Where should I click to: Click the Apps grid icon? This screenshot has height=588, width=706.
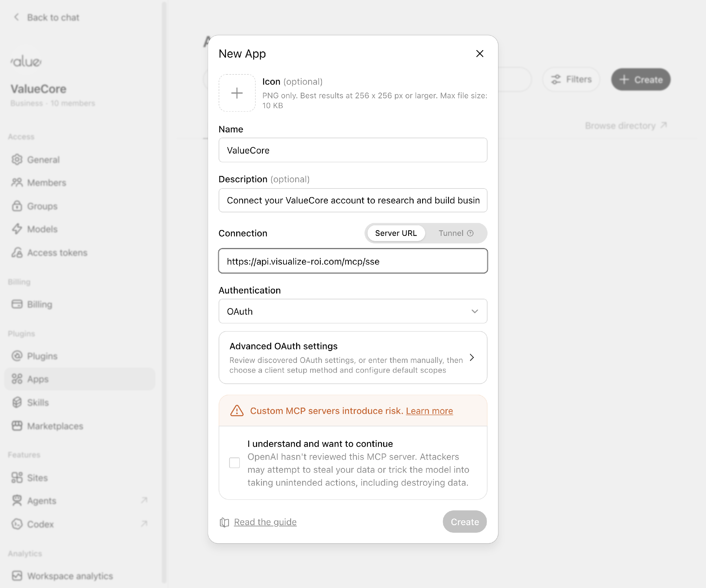point(17,379)
